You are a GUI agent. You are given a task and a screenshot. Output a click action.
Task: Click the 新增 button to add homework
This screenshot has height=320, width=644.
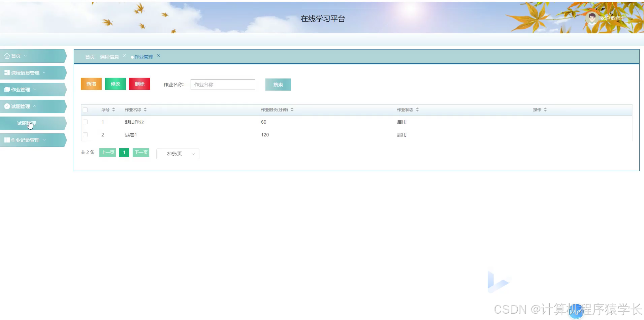tap(91, 84)
